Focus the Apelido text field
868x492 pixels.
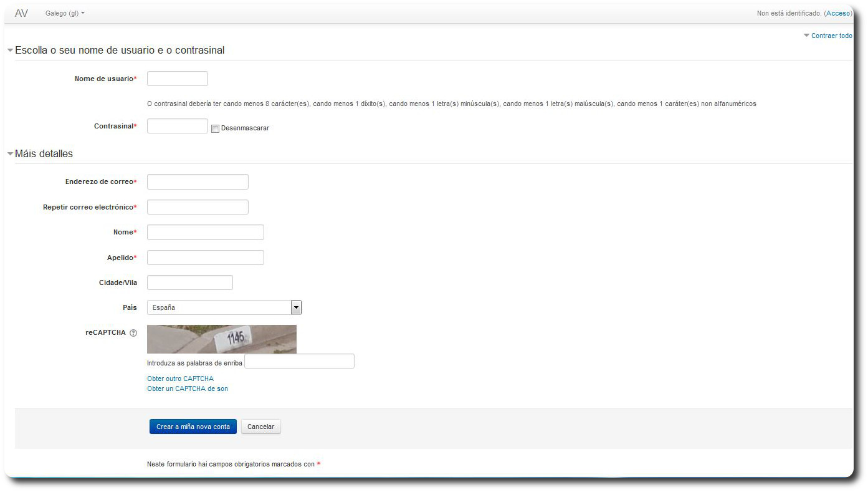tap(206, 258)
